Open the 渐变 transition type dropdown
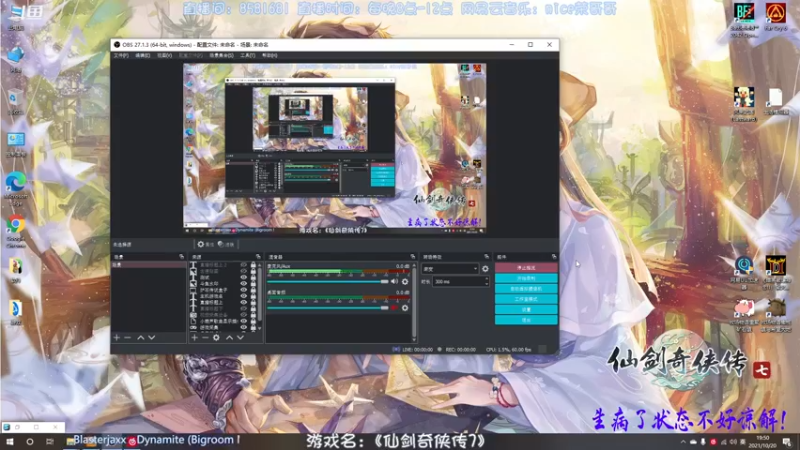Image resolution: width=800 pixels, height=450 pixels. [x=450, y=269]
